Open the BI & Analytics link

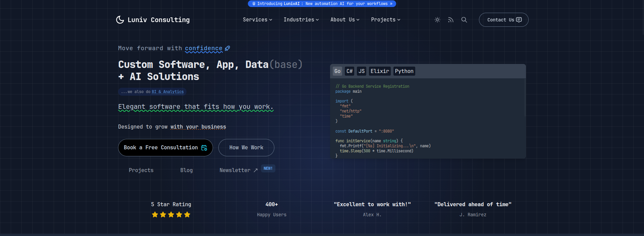point(167,92)
